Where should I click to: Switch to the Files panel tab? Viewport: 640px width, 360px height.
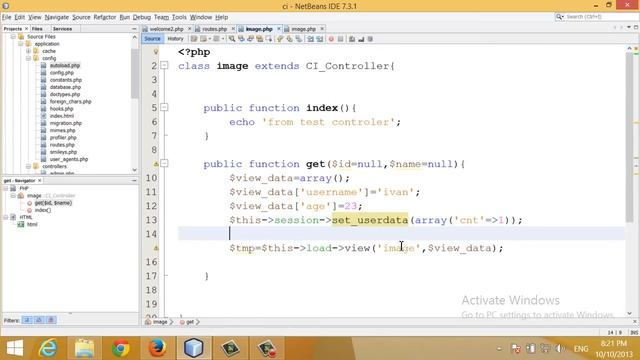pos(37,29)
